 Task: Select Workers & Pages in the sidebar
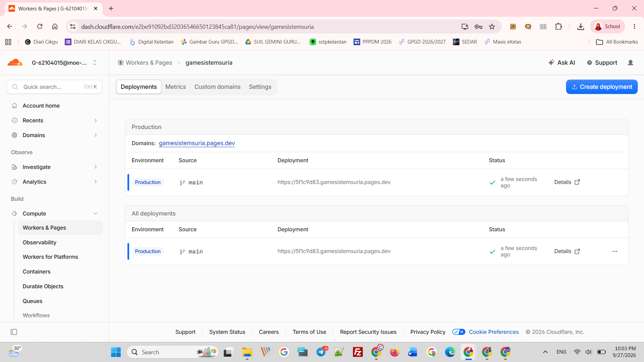pos(60,228)
